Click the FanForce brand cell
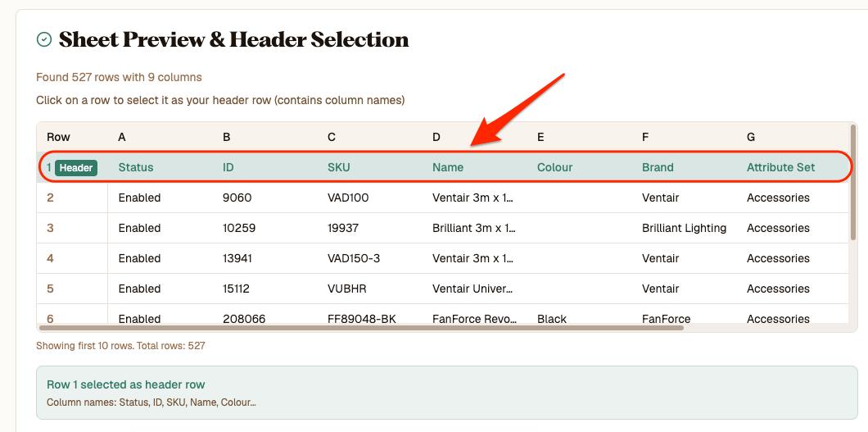This screenshot has width=868, height=432. point(667,319)
